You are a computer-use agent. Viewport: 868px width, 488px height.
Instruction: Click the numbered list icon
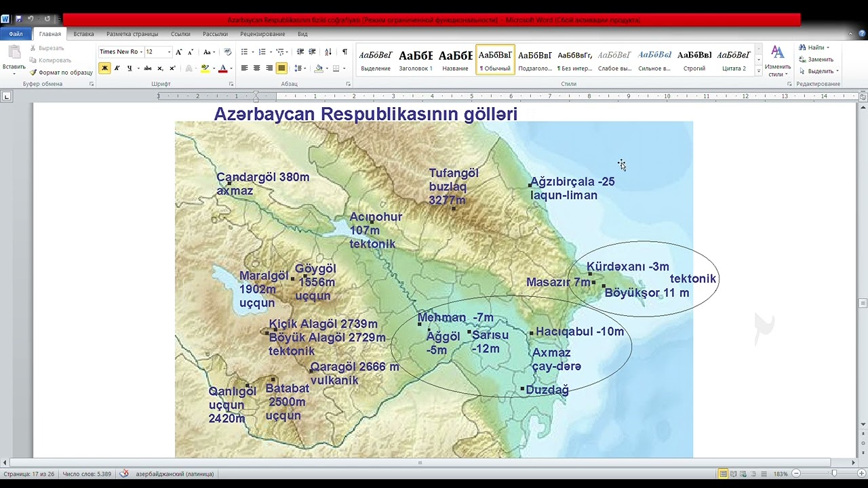[x=262, y=52]
